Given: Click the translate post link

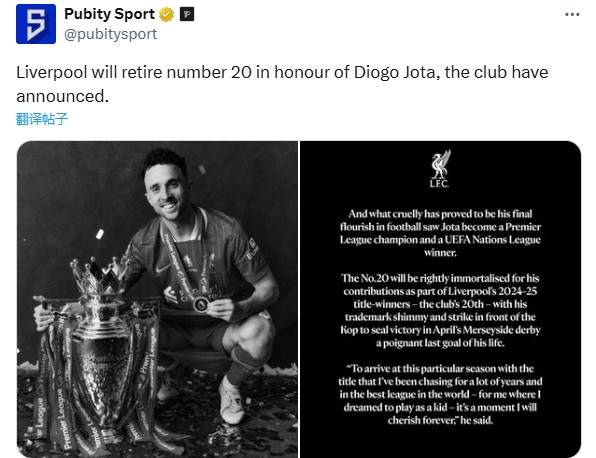Looking at the screenshot, I should pos(42,119).
